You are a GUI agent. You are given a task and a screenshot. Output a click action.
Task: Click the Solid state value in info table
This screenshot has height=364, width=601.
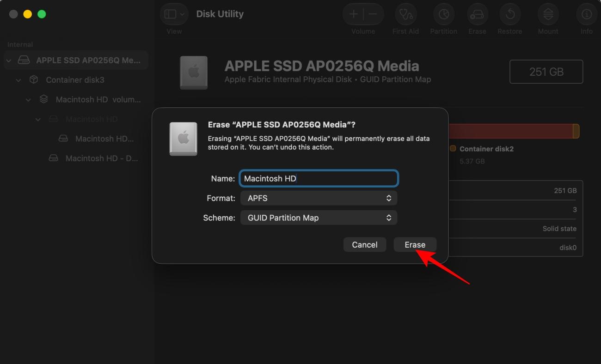(559, 229)
